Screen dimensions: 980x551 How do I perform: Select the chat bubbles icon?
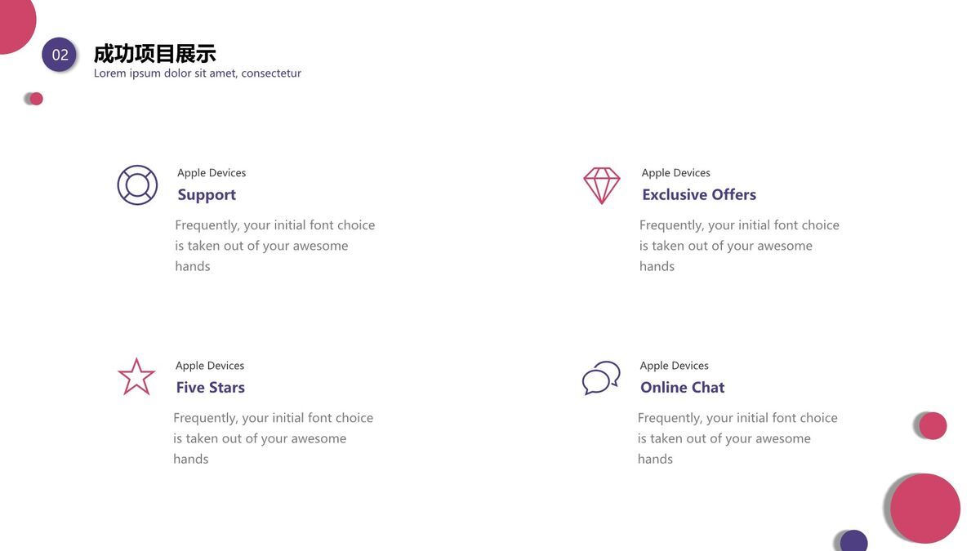pos(601,378)
